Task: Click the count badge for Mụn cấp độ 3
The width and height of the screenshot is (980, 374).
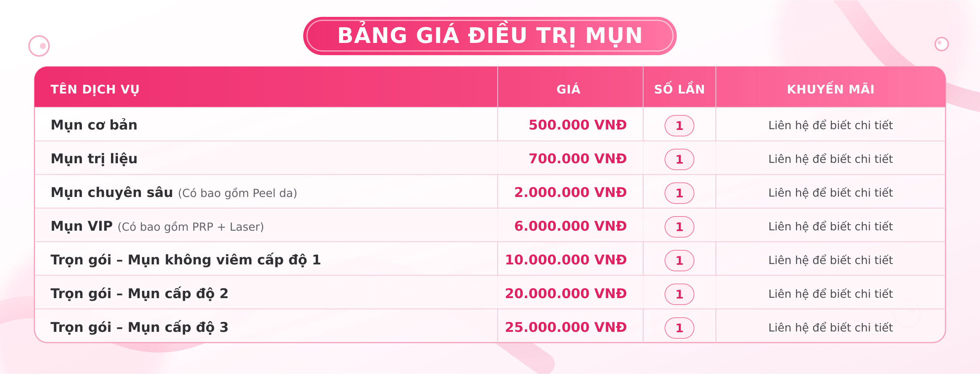Action: click(679, 328)
